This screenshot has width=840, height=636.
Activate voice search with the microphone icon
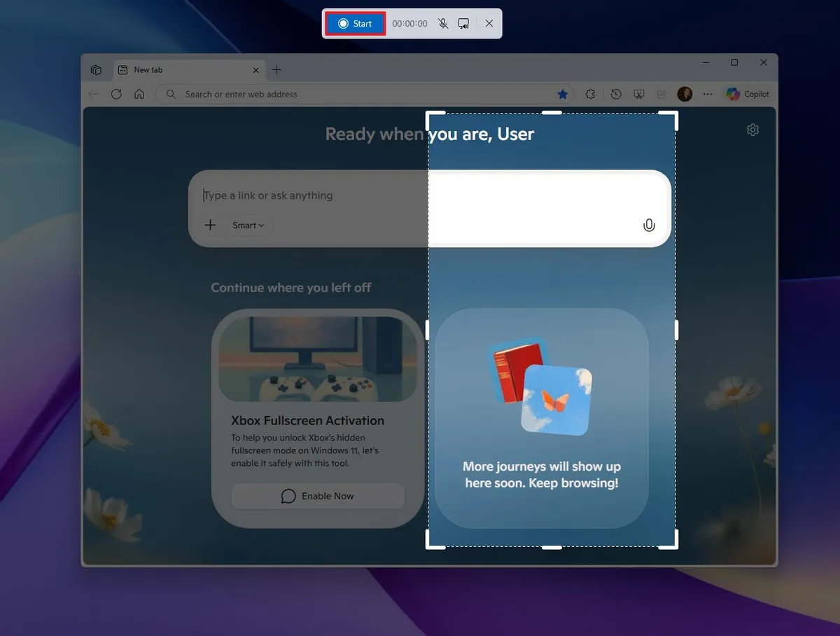(649, 225)
